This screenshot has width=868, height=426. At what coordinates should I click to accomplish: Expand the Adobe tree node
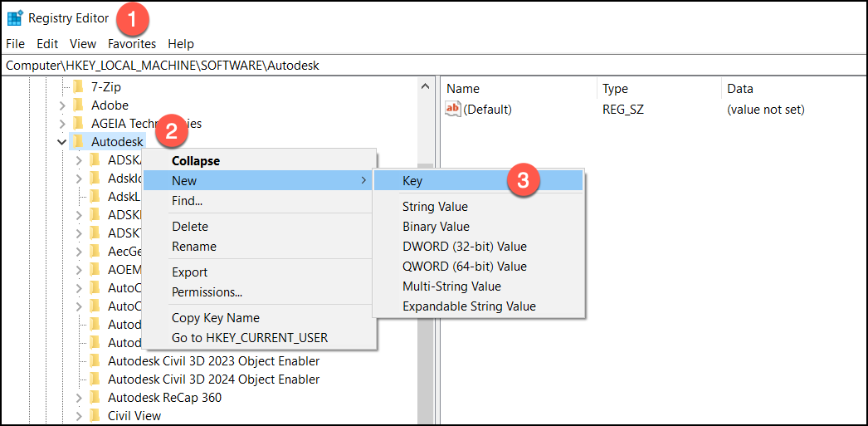click(x=62, y=105)
